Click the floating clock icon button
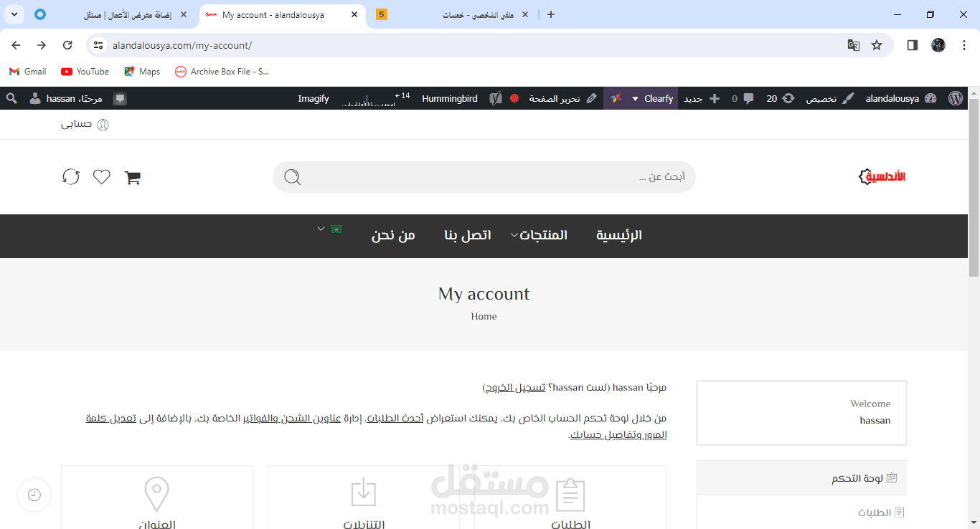Image resolution: width=980 pixels, height=529 pixels. [x=34, y=495]
